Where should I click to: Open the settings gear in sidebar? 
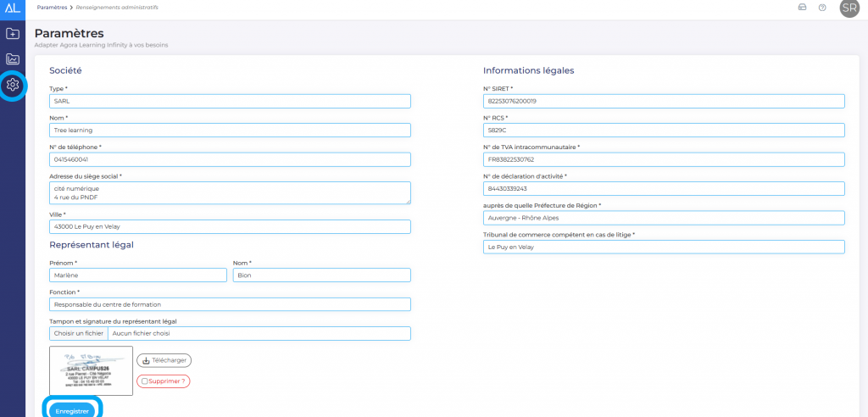coord(13,85)
